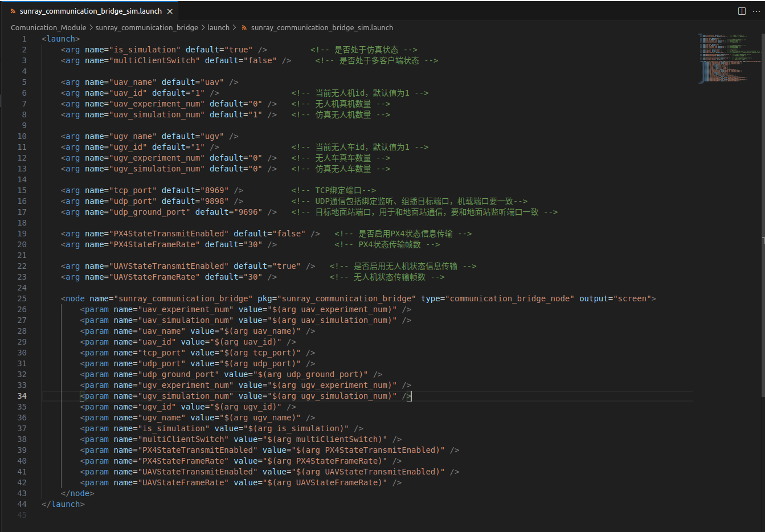The height and width of the screenshot is (532, 765).
Task: Click line number 44 in the gutter
Action: [x=22, y=504]
